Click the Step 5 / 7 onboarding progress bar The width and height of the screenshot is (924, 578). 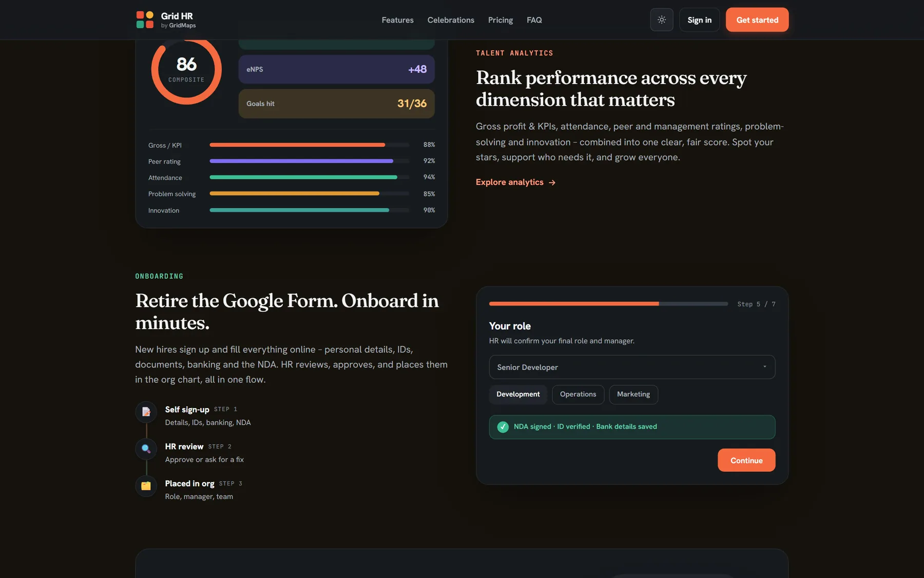tap(608, 304)
